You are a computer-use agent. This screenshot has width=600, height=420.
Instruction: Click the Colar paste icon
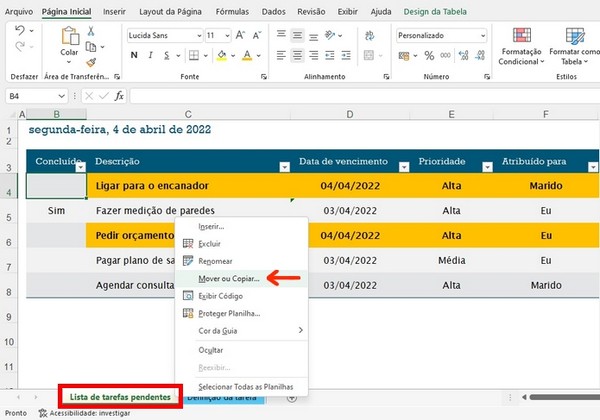[69, 36]
